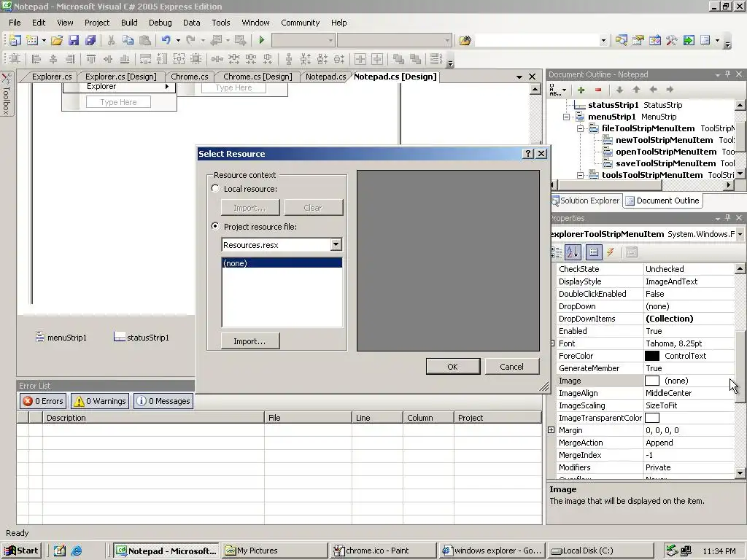
Task: Click the Undo arrow icon
Action: click(x=166, y=41)
